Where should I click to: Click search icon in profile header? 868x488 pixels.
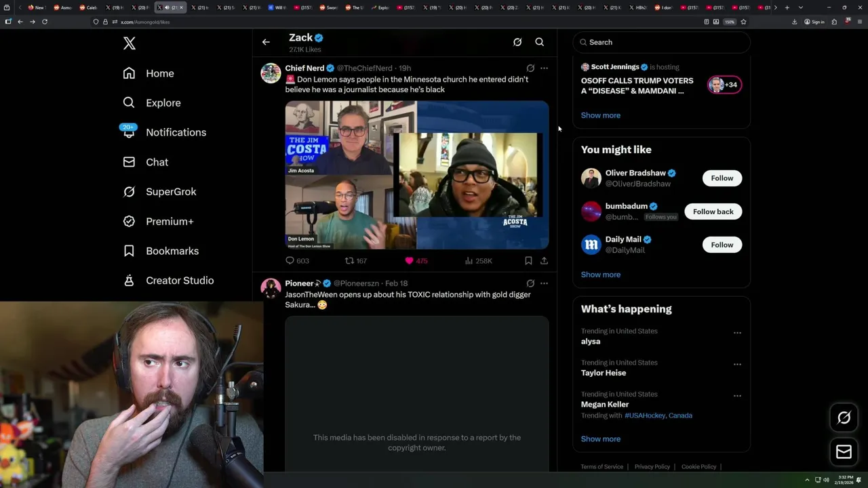tap(540, 42)
